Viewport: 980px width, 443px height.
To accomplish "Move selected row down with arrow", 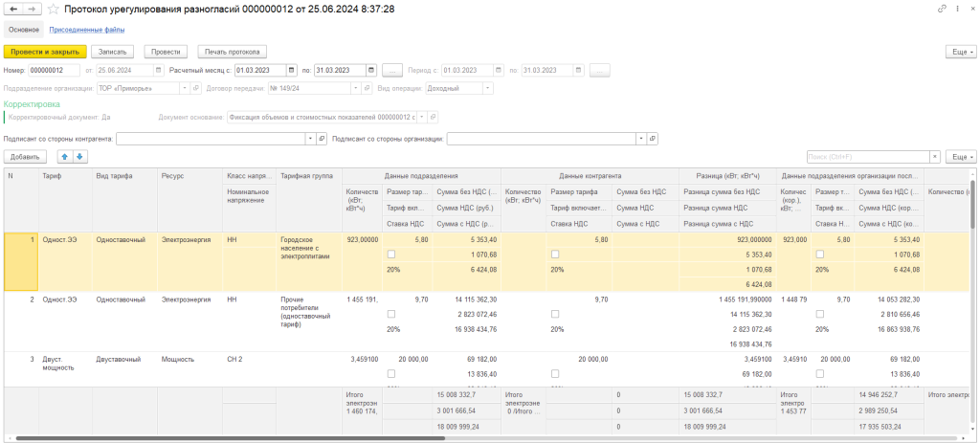I will [80, 156].
